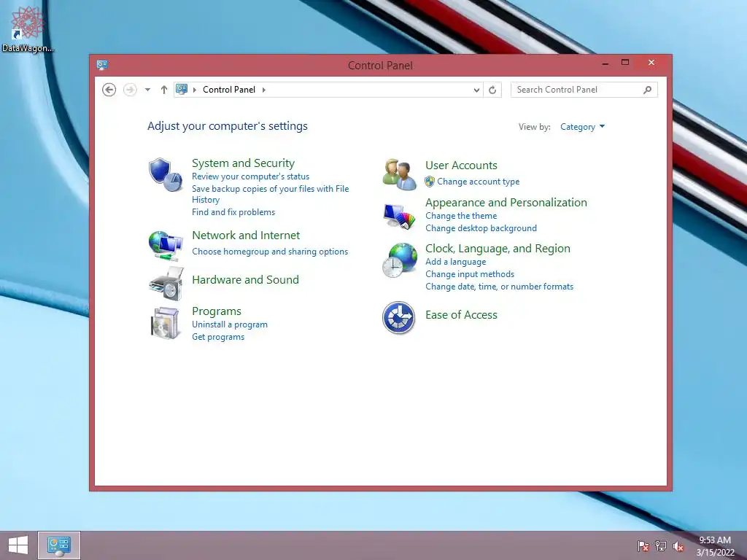Expand the chevron after Control Panel breadcrumb
The image size is (747, 560).
click(263, 90)
